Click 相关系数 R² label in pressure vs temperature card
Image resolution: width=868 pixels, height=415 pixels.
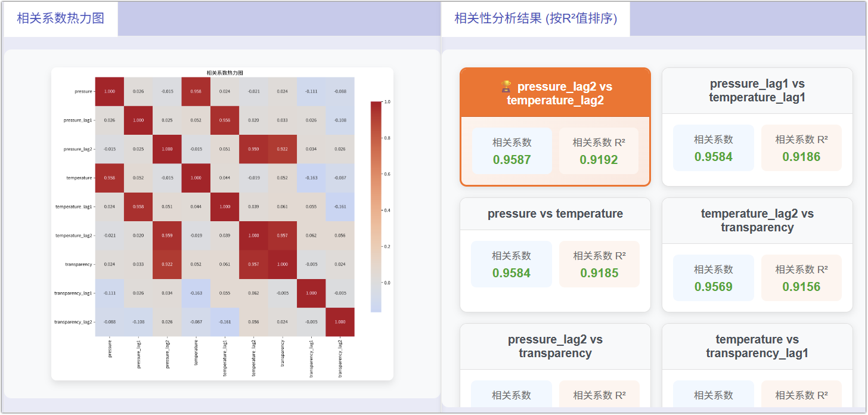tap(599, 256)
